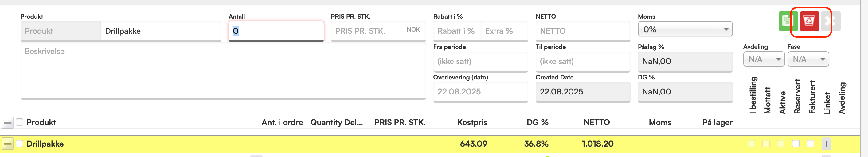Tick the Drillpakke row checkbox

20,144
